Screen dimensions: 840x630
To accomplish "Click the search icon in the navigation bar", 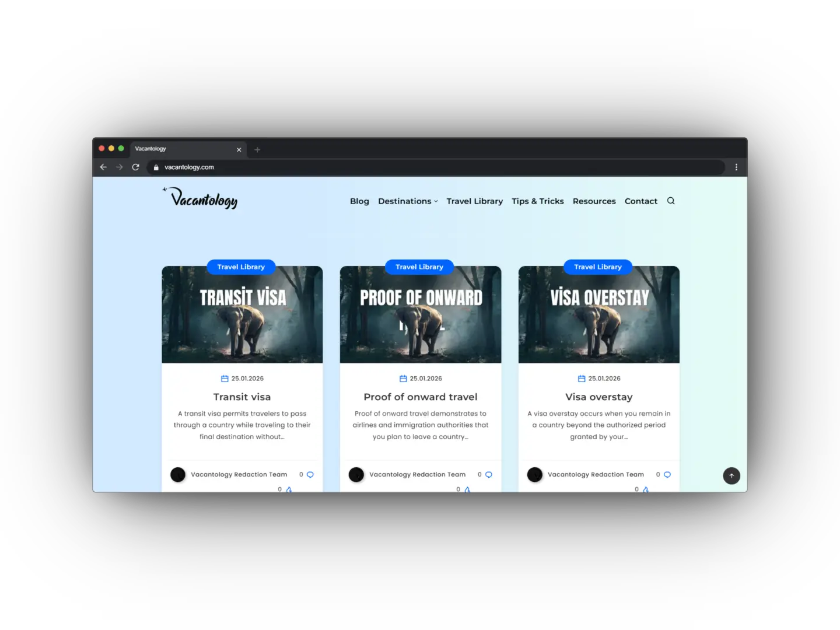I will pos(671,201).
